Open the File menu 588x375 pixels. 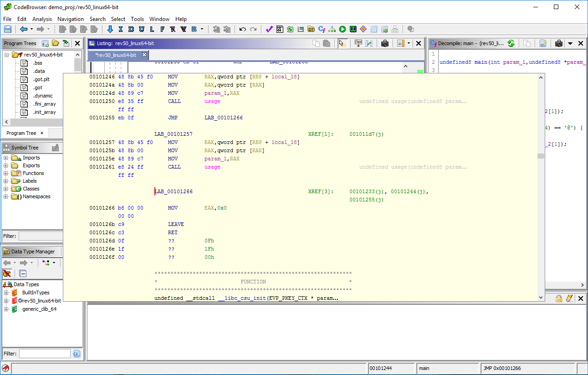(x=7, y=19)
